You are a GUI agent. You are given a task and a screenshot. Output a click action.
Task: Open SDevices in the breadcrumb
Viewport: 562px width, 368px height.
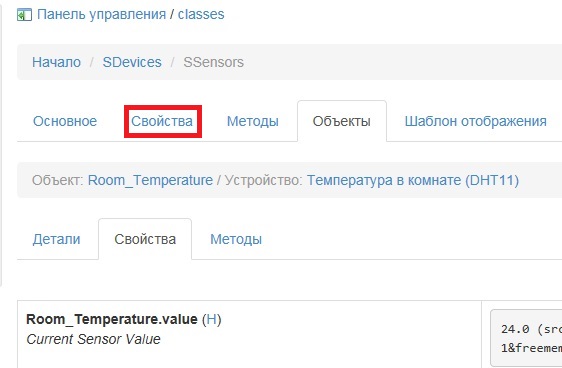point(132,62)
